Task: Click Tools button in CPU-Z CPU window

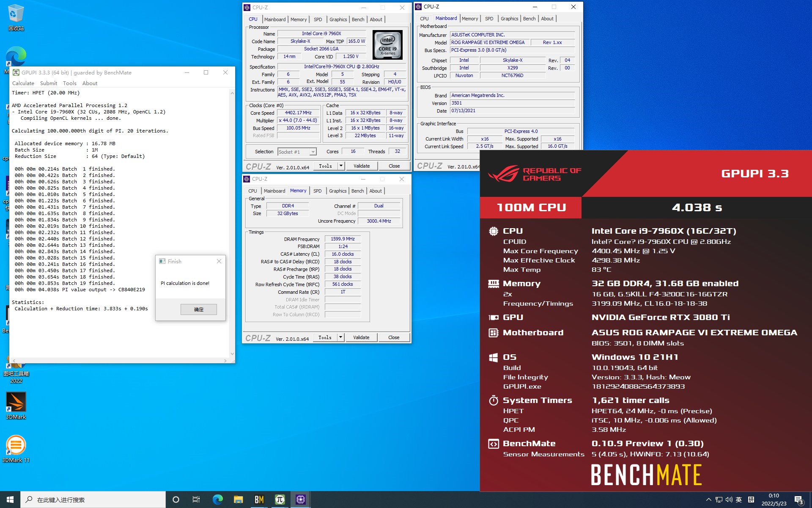Action: pyautogui.click(x=325, y=166)
